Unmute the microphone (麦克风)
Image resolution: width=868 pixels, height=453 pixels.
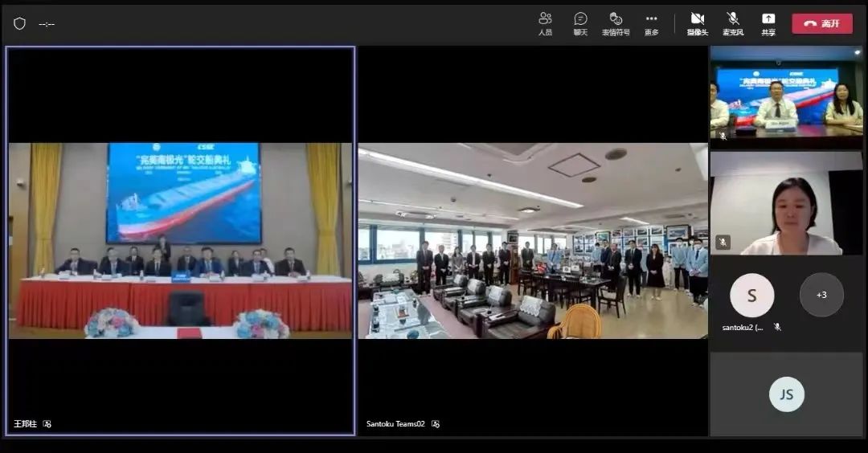(733, 22)
